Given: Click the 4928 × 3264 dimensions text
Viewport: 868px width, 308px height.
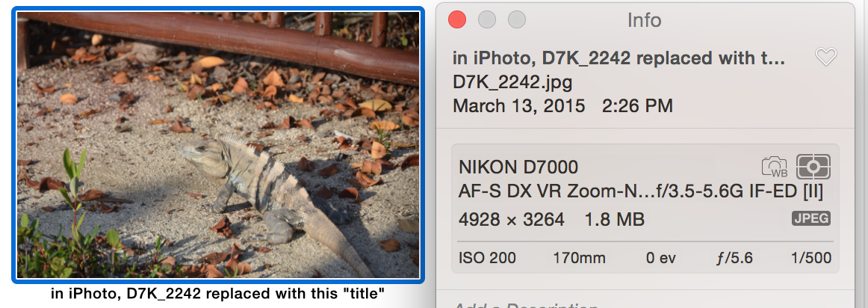Looking at the screenshot, I should tap(512, 220).
